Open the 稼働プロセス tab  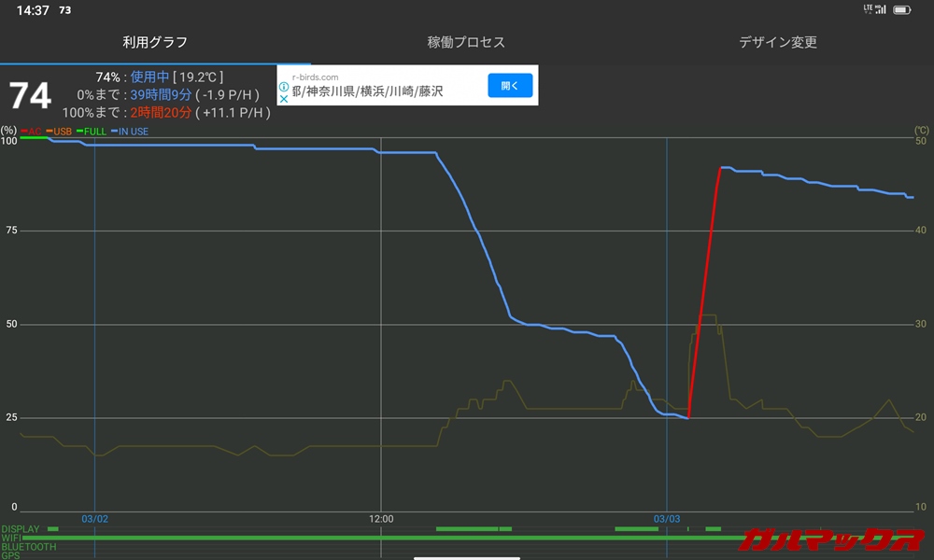466,42
